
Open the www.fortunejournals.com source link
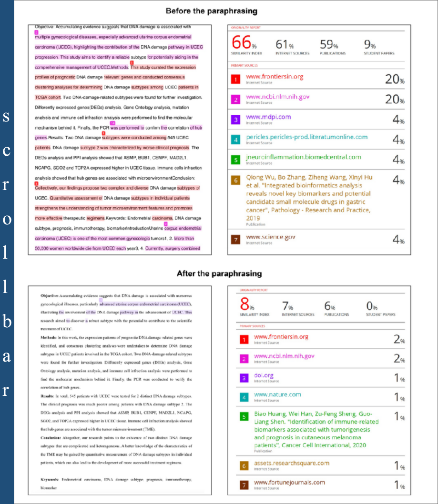click(289, 483)
